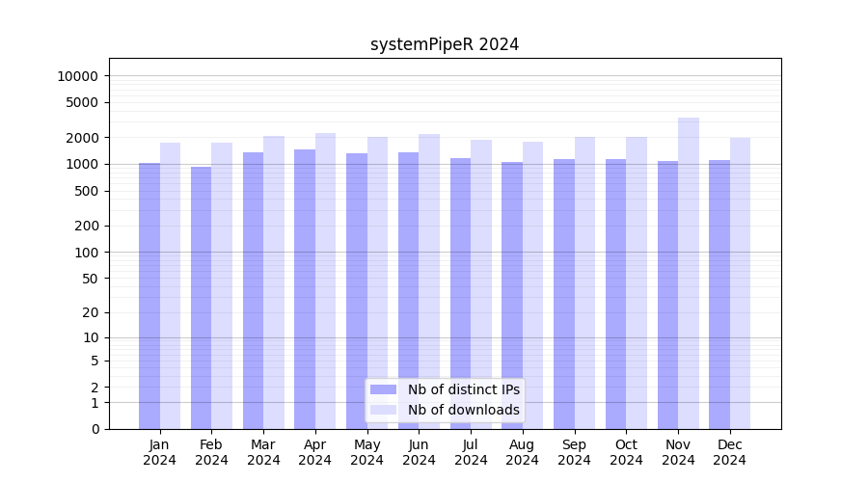Viewport: 868px width, 482px height.
Task: Click the 0 y-axis tick label
Action: [x=95, y=429]
